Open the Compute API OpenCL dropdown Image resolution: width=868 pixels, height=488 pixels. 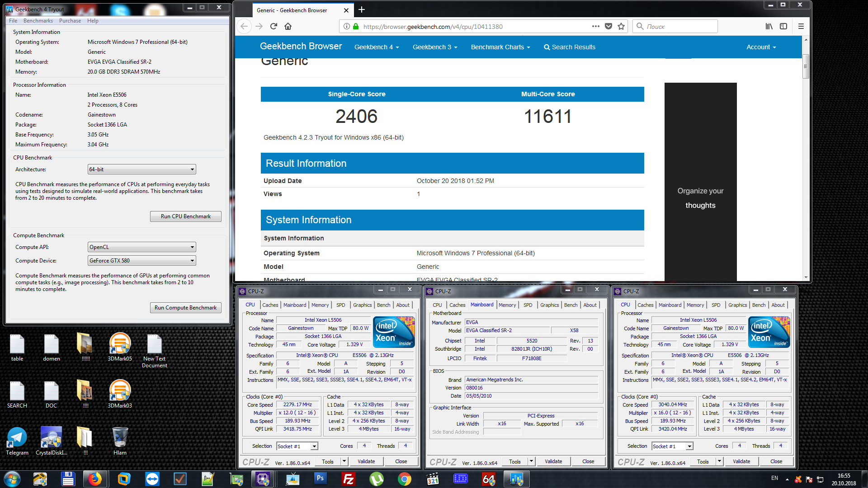(142, 247)
